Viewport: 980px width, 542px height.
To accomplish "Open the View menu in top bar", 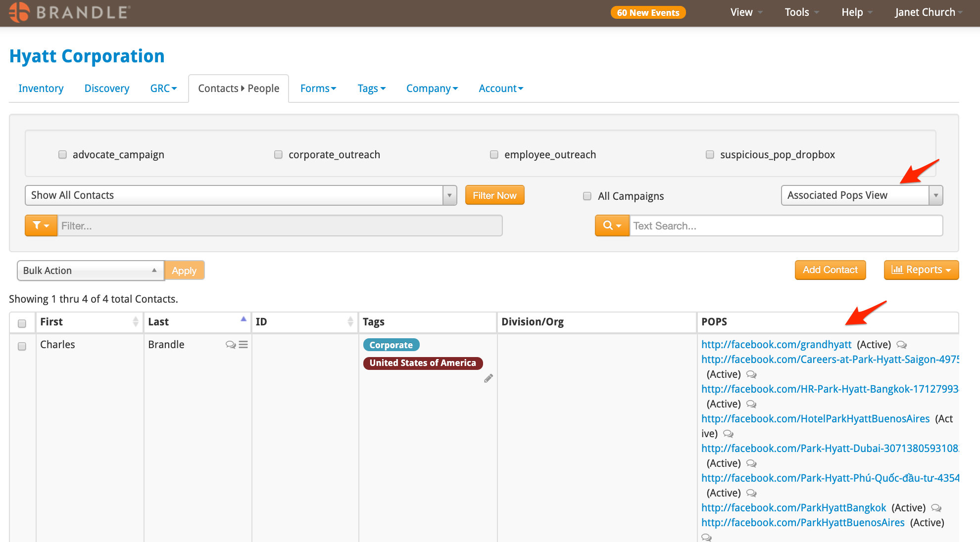I will point(746,12).
